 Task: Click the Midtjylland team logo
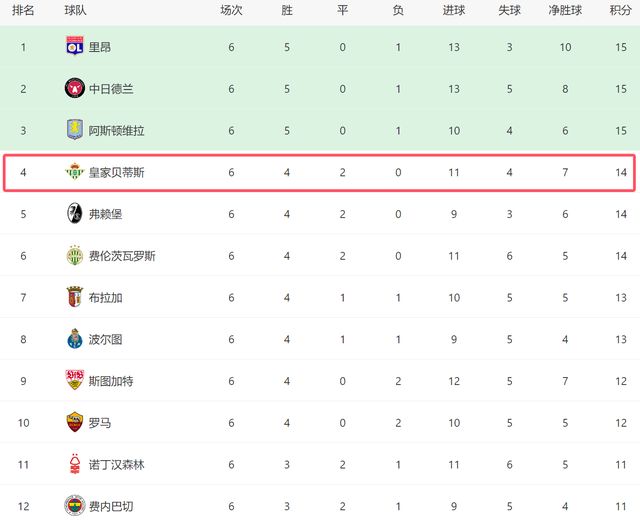coord(74,88)
